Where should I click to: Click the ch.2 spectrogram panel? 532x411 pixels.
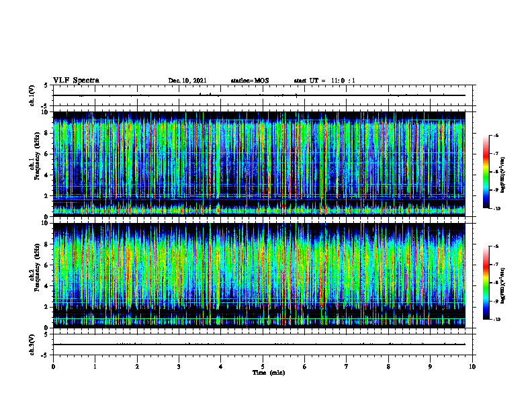pos(259,275)
